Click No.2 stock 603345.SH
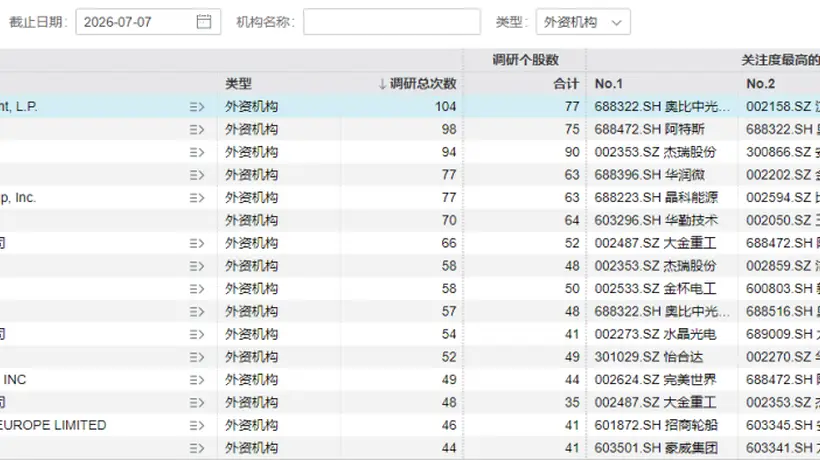Viewport: 820px width, 460px height. point(783,425)
